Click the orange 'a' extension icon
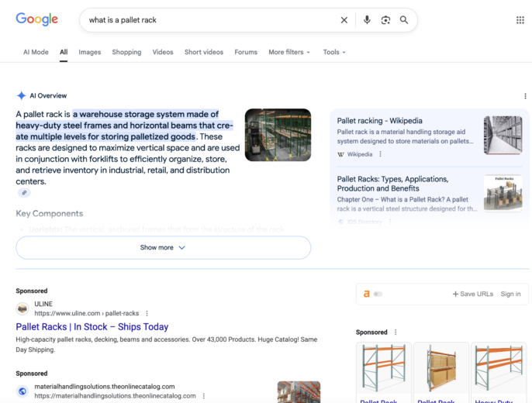The image size is (532, 403). (x=366, y=294)
